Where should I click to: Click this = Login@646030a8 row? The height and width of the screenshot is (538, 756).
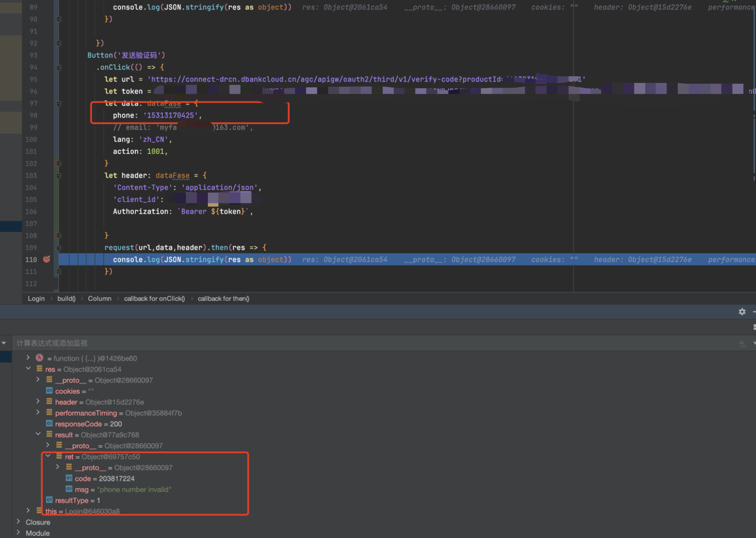click(x=82, y=511)
